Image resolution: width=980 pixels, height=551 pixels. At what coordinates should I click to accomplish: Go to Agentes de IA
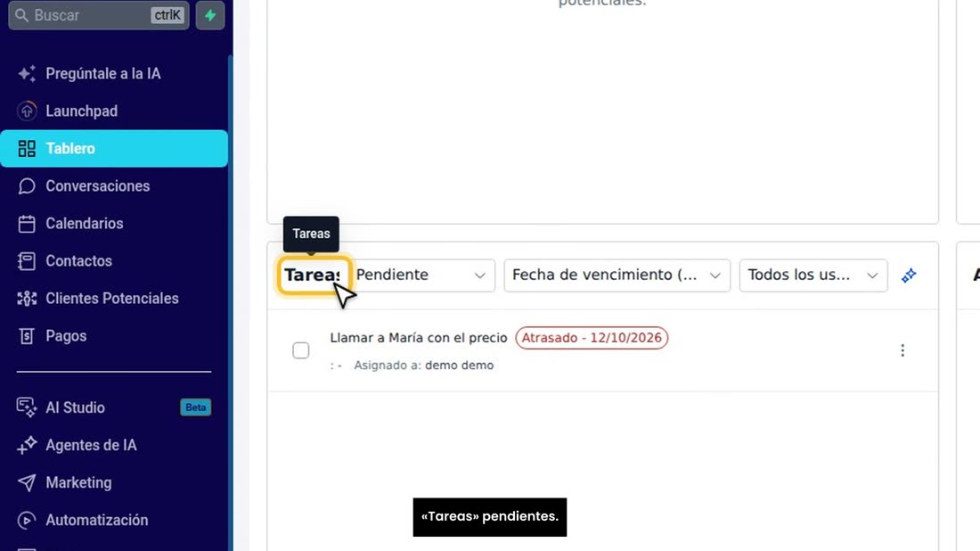point(114,445)
